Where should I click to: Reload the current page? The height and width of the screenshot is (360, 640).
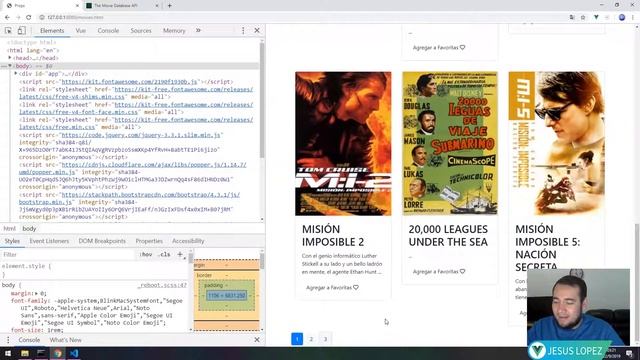tap(29, 18)
